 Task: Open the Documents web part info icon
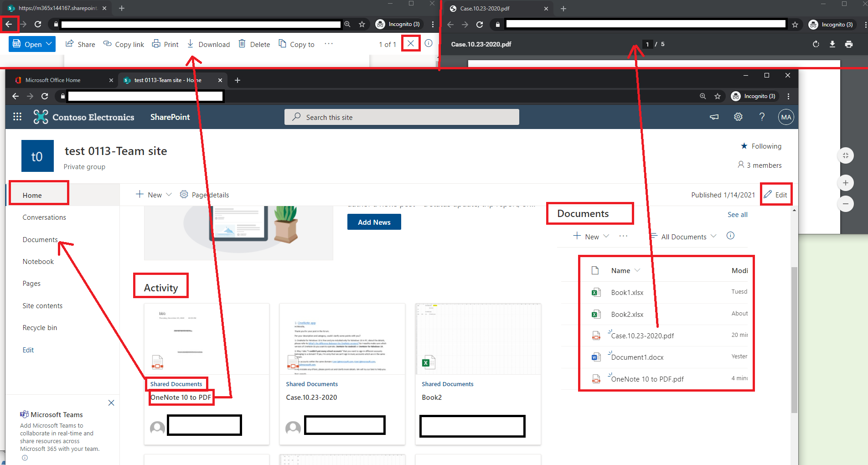point(730,236)
